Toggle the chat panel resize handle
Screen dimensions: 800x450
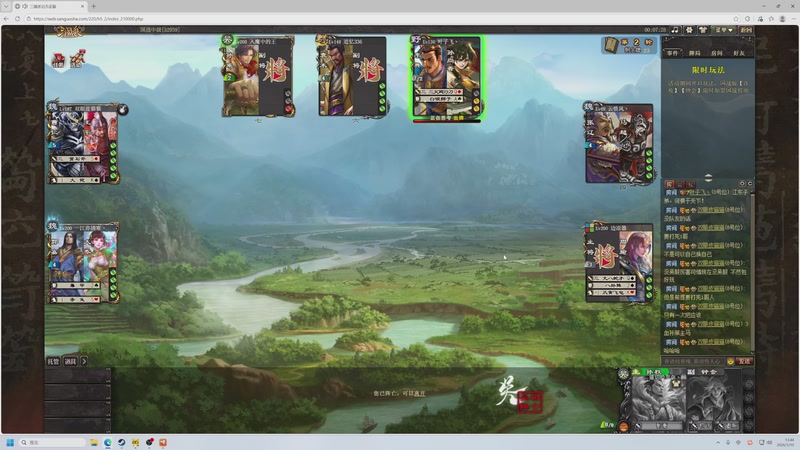[x=708, y=178]
